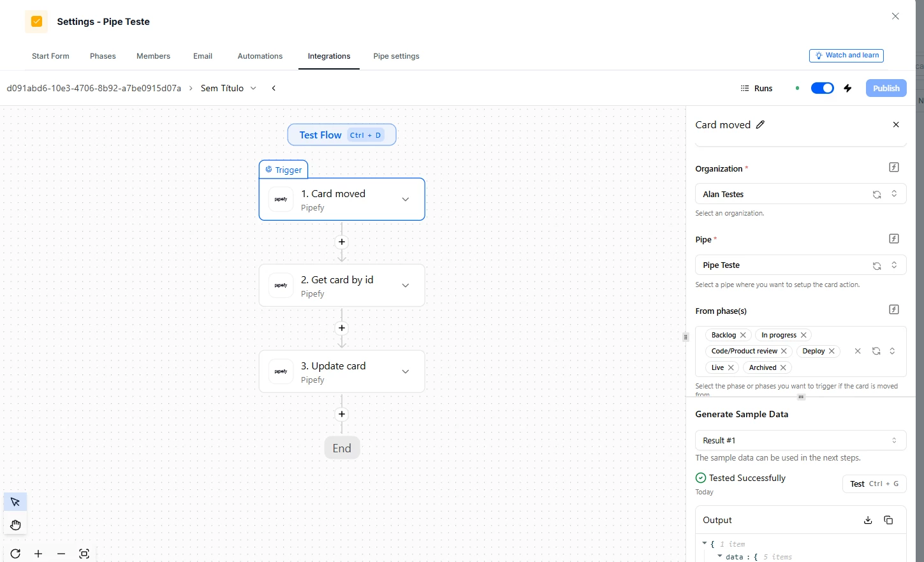
Task: Toggle the flow enabled switch
Action: (x=822, y=88)
